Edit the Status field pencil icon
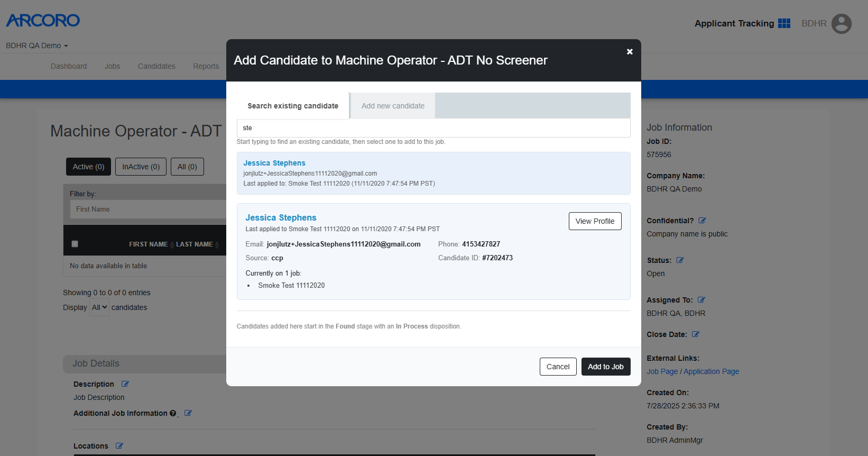This screenshot has height=456, width=868. (x=680, y=260)
